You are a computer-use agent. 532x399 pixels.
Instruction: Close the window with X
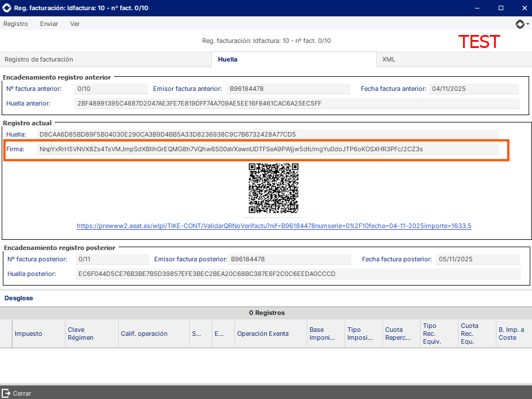524,8
